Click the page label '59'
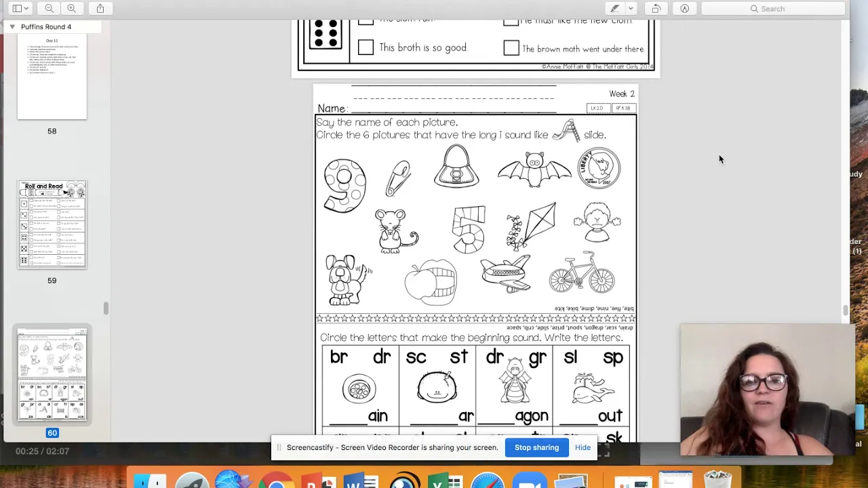This screenshot has width=868, height=488. pyautogui.click(x=52, y=280)
